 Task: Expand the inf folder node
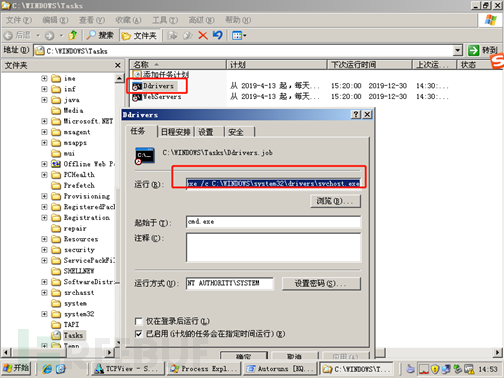pos(44,89)
